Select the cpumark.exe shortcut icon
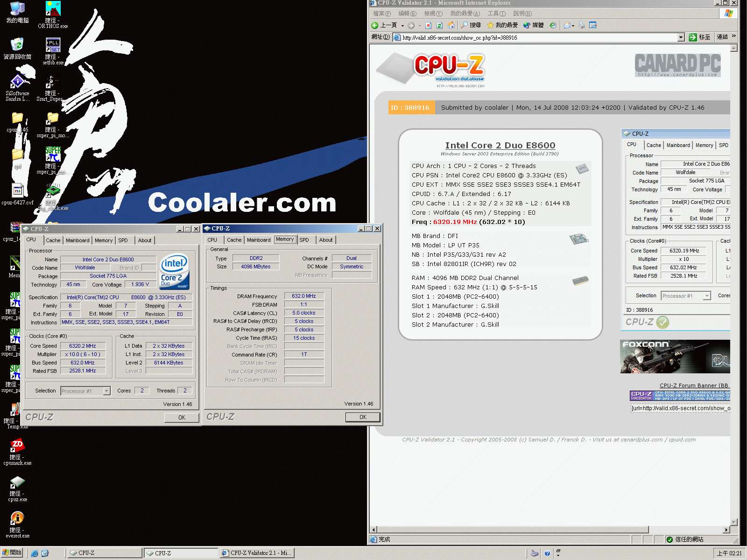 pyautogui.click(x=17, y=452)
